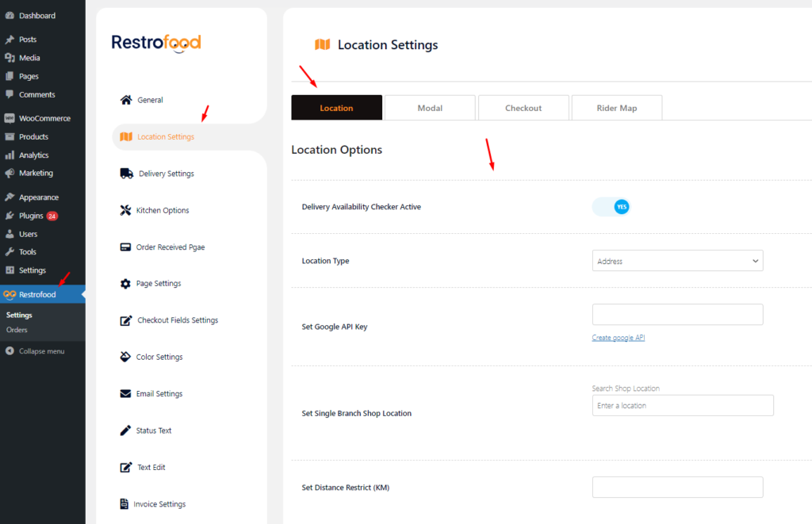The height and width of the screenshot is (524, 812).
Task: Open the Rider Map tab
Action: coord(616,108)
